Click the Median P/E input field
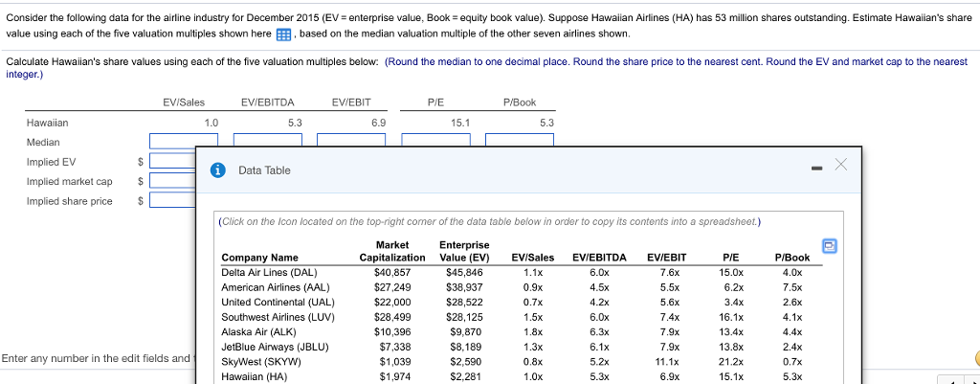The width and height of the screenshot is (980, 384). pyautogui.click(x=435, y=141)
